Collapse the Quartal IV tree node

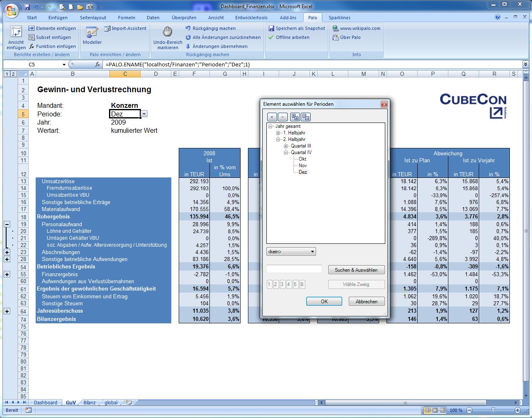pyautogui.click(x=286, y=152)
